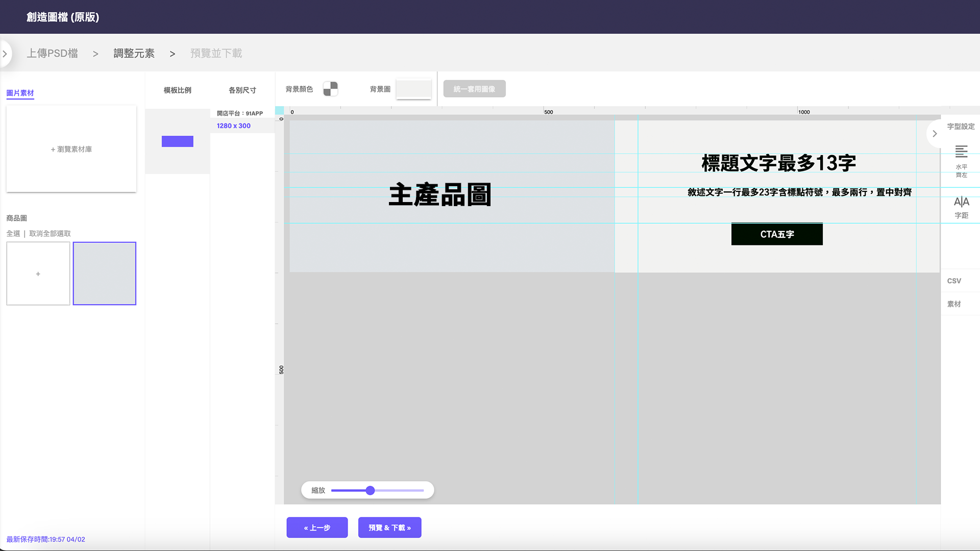Open the 素材 side panel tab
Image resolution: width=980 pixels, height=551 pixels.
pyautogui.click(x=954, y=304)
